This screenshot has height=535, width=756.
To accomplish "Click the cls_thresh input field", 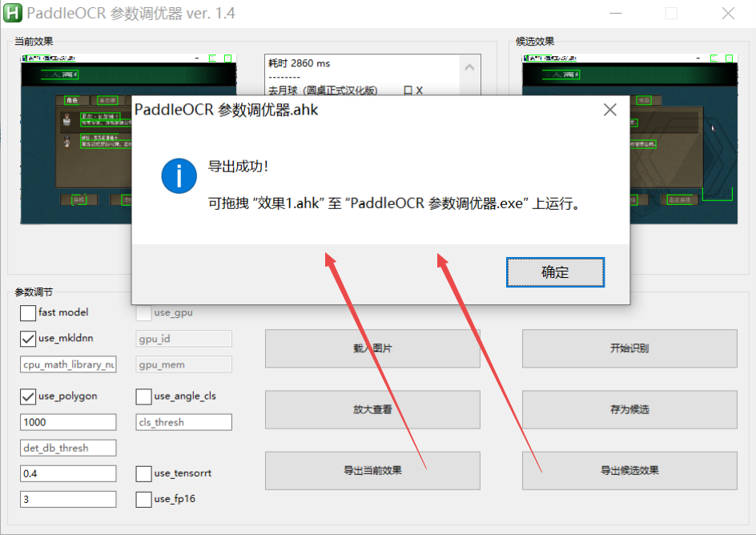I will pyautogui.click(x=183, y=422).
